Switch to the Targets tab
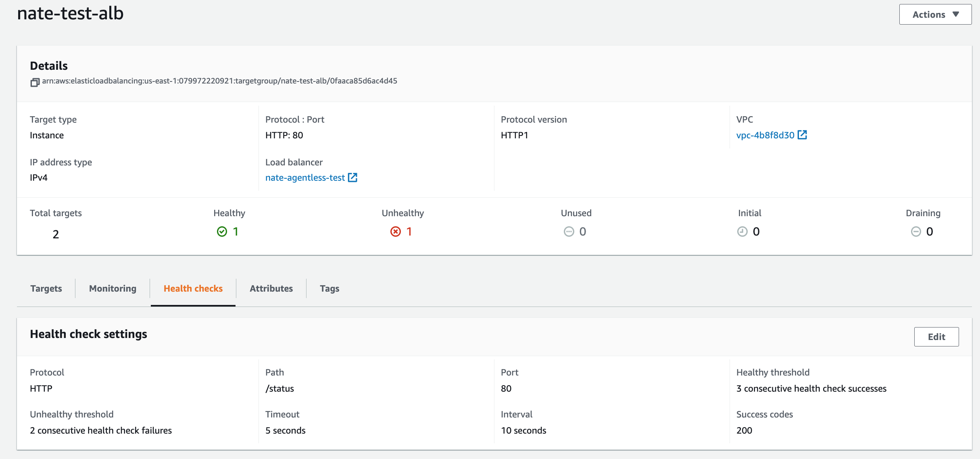980x459 pixels. (x=46, y=288)
